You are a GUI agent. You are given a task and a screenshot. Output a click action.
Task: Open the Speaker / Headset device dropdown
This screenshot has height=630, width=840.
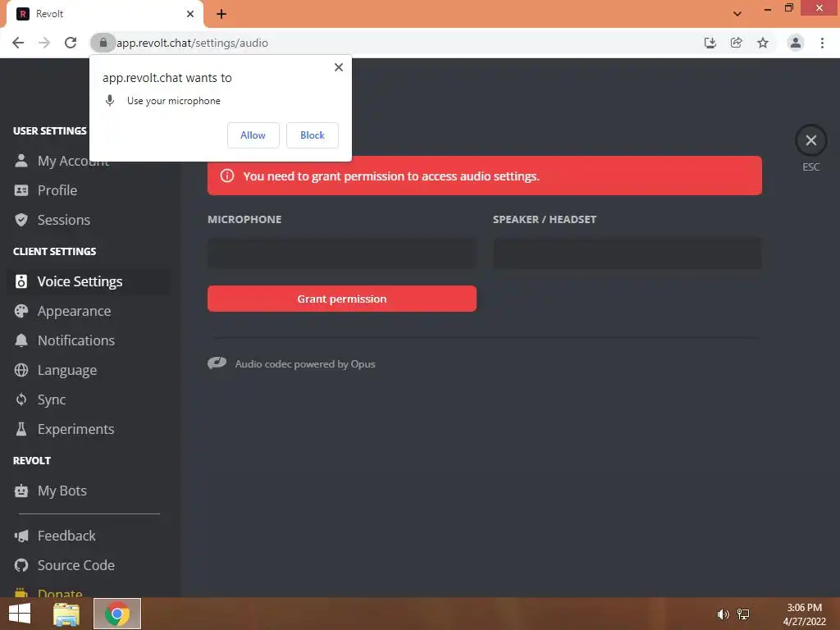coord(628,253)
